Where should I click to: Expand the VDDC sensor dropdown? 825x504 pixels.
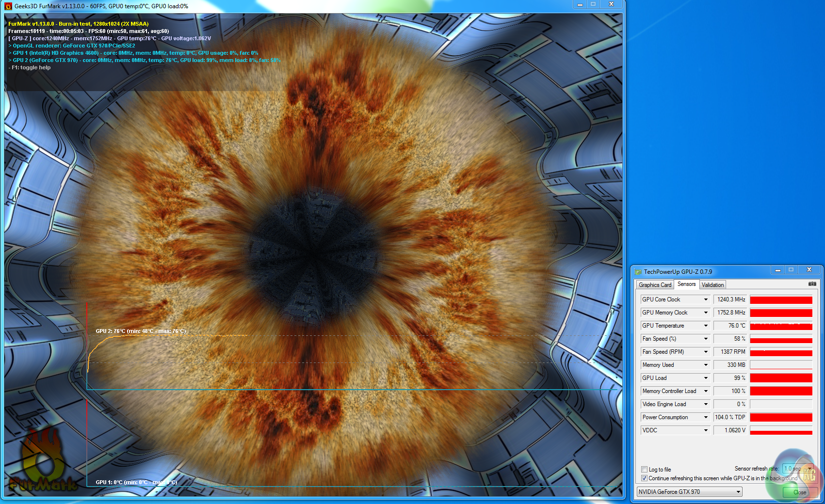(x=706, y=430)
